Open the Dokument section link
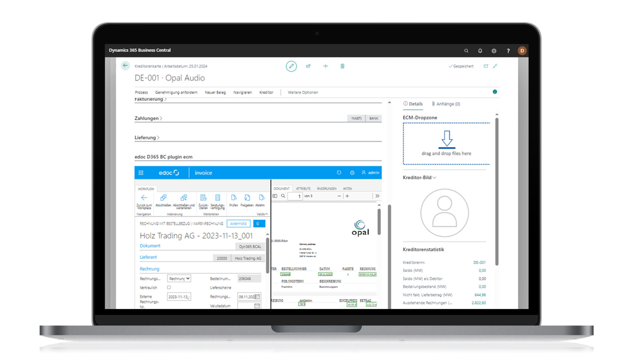 (150, 246)
